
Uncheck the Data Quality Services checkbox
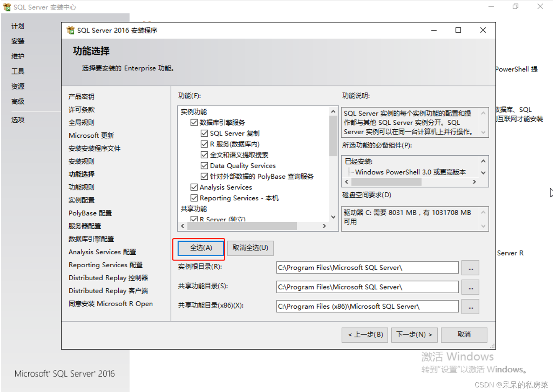(x=204, y=166)
